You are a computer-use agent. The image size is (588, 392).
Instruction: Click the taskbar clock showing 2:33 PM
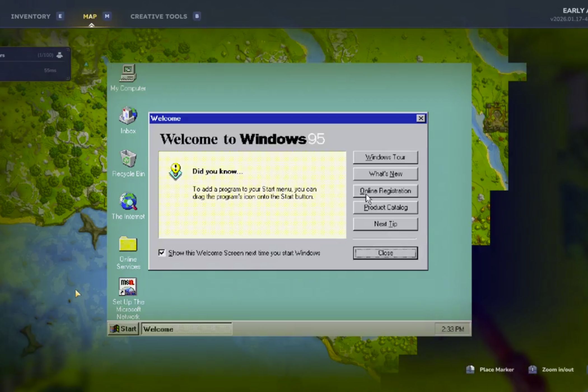tap(452, 329)
